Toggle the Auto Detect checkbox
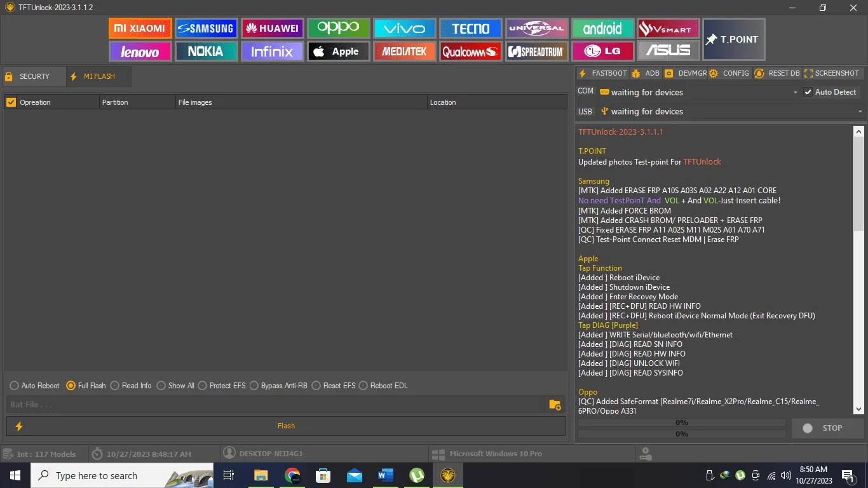 (808, 92)
